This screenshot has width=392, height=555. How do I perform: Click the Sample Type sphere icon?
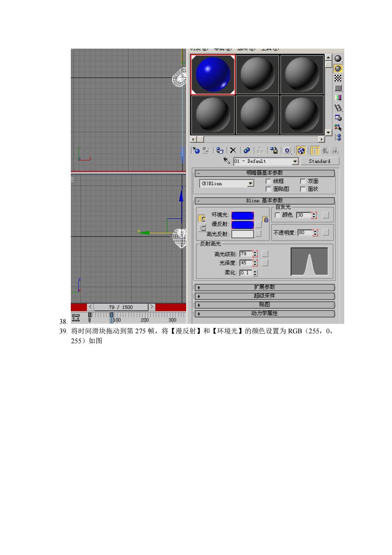tap(338, 59)
